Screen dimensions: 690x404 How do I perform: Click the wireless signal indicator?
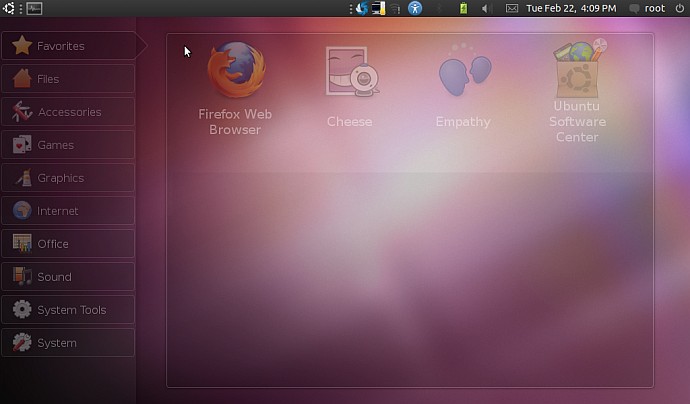pyautogui.click(x=396, y=8)
